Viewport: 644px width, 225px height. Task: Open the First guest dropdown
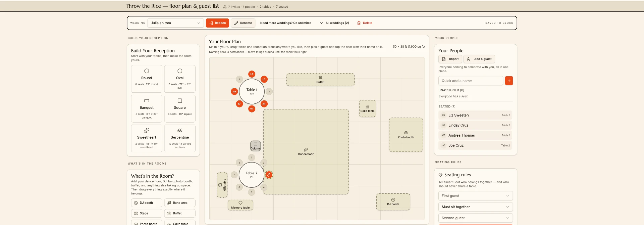476,196
